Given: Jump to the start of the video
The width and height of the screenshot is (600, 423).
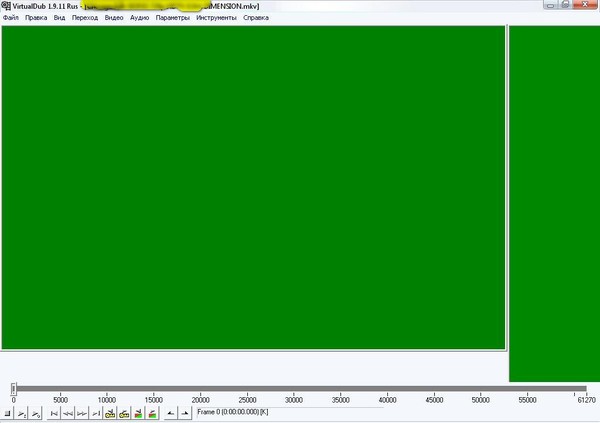Looking at the screenshot, I should click(54, 413).
